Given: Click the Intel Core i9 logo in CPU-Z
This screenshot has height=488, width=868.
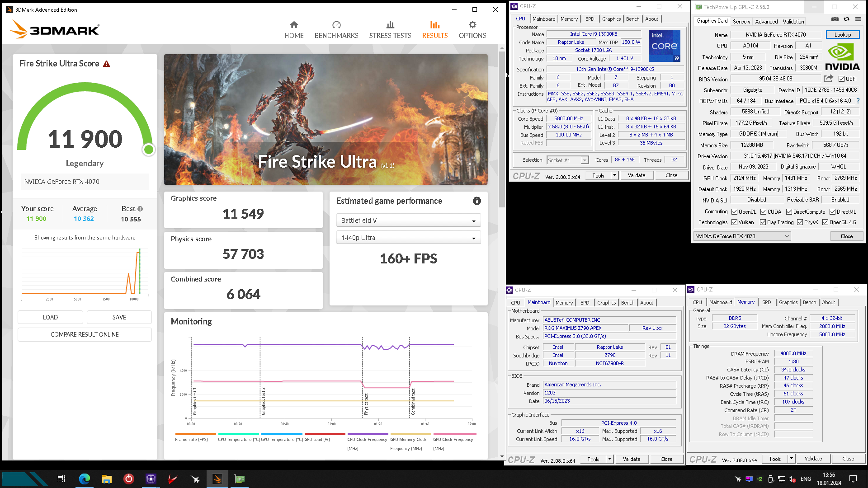Looking at the screenshot, I should (665, 46).
